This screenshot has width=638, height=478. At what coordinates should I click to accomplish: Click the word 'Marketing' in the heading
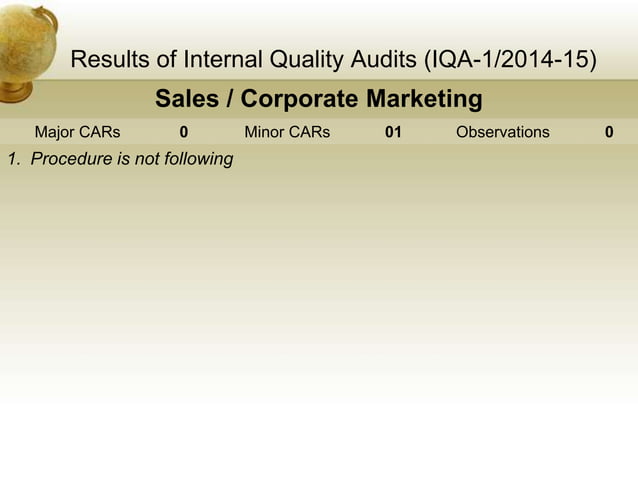[424, 100]
